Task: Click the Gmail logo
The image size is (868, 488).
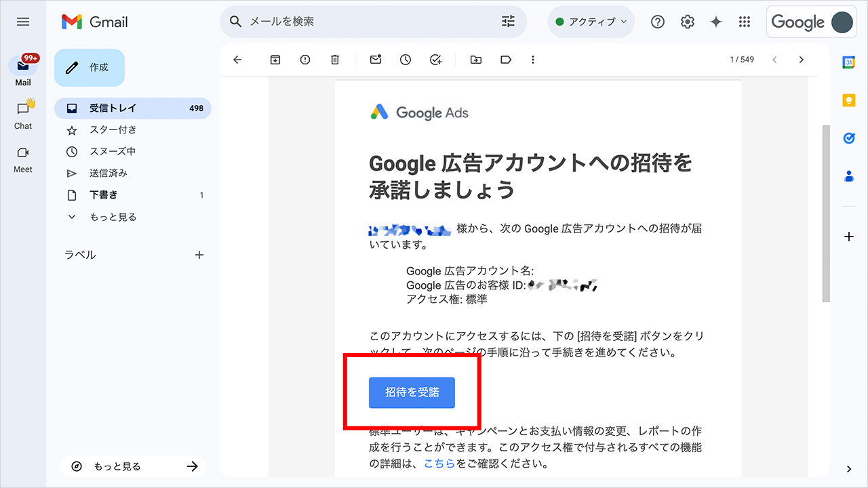Action: (94, 22)
